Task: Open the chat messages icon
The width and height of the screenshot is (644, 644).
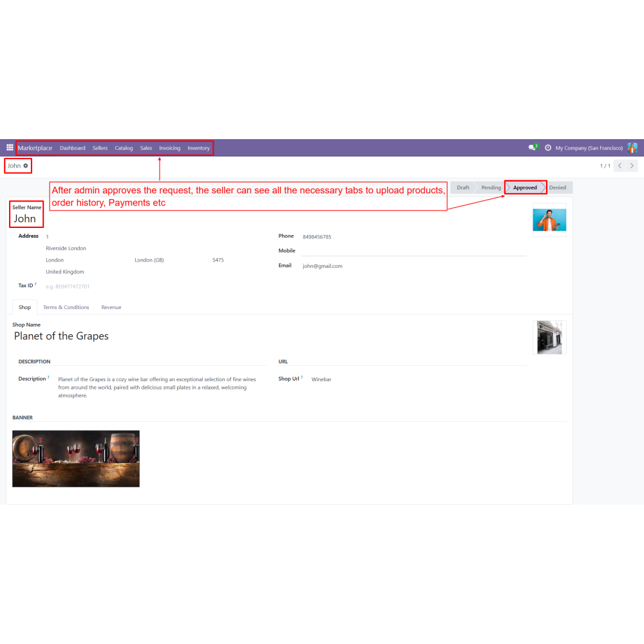Action: (x=532, y=148)
